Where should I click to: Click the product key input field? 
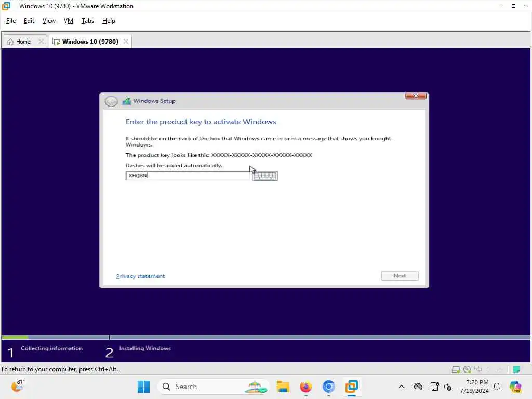pos(188,176)
